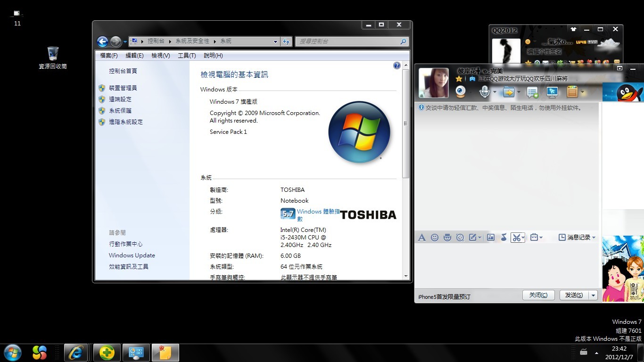Expand applications crate dropdown arrow

pyautogui.click(x=583, y=92)
